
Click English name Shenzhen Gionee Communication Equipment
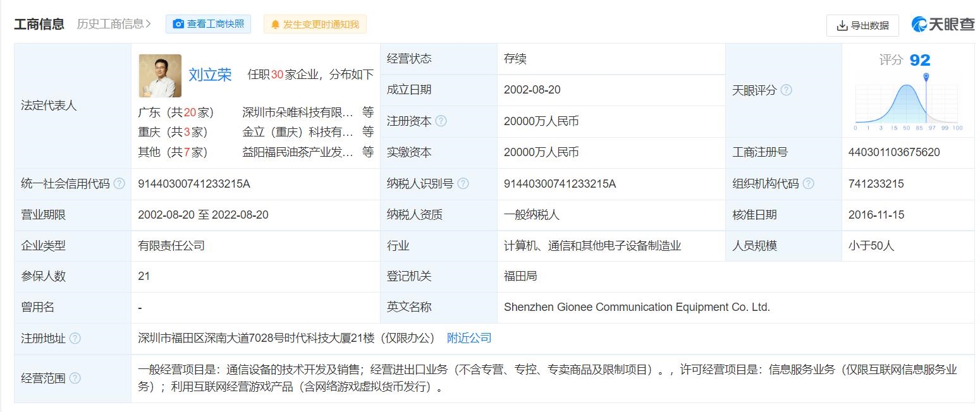click(637, 307)
